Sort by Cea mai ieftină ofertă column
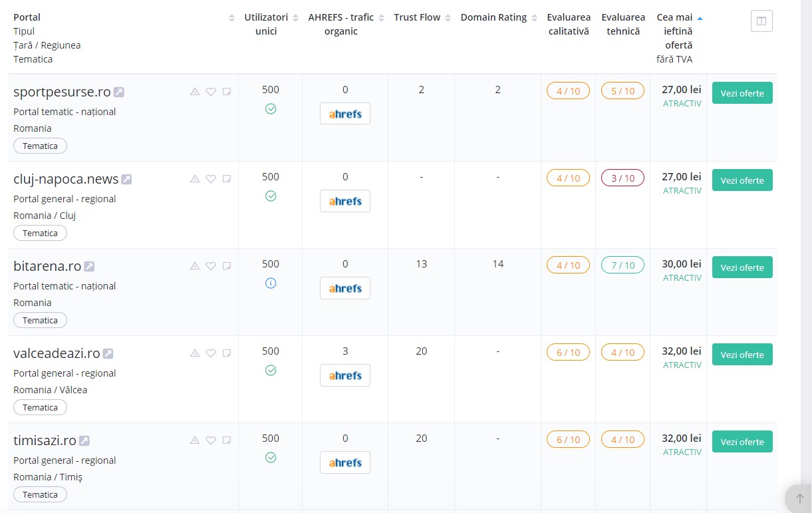This screenshot has height=513, width=812. [x=700, y=18]
